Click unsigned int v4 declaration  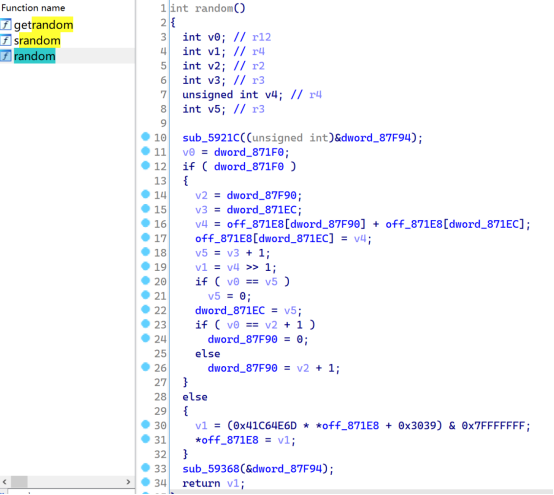point(232,95)
